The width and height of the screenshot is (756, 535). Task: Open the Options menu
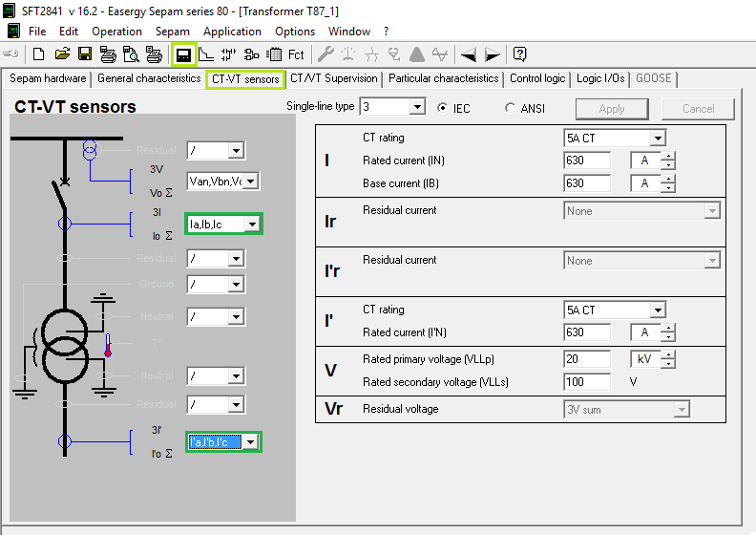click(x=295, y=32)
